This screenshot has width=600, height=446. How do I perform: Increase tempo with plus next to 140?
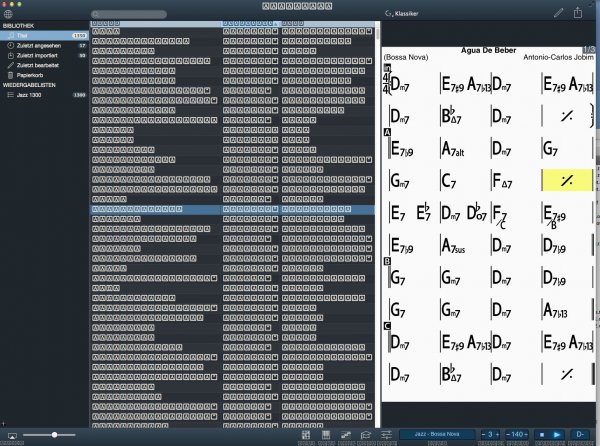(x=528, y=435)
